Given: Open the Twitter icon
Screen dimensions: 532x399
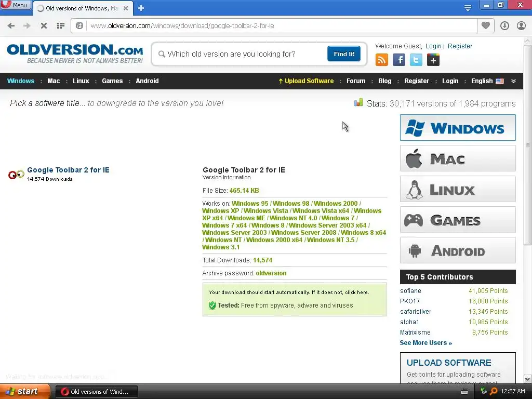Looking at the screenshot, I should click(416, 60).
